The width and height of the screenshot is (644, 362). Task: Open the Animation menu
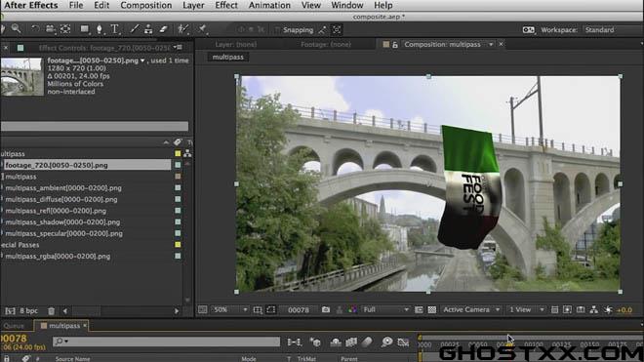click(x=269, y=5)
